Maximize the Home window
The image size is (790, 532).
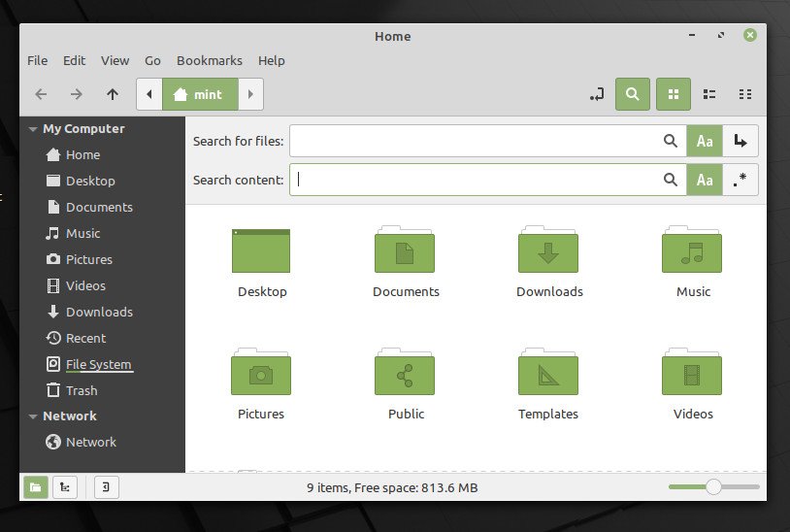721,35
